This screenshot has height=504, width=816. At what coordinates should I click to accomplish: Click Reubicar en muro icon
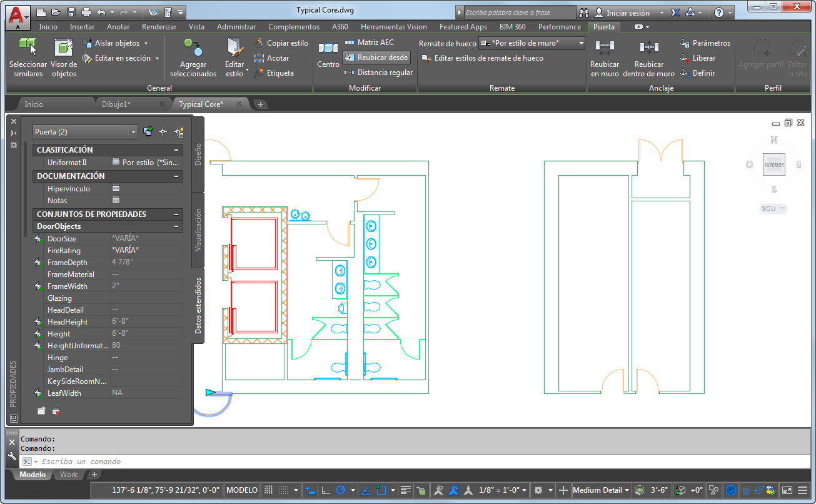click(604, 48)
